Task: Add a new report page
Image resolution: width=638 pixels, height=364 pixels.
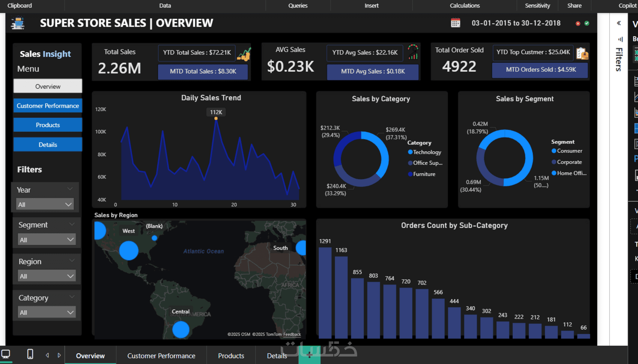Action: 309,355
